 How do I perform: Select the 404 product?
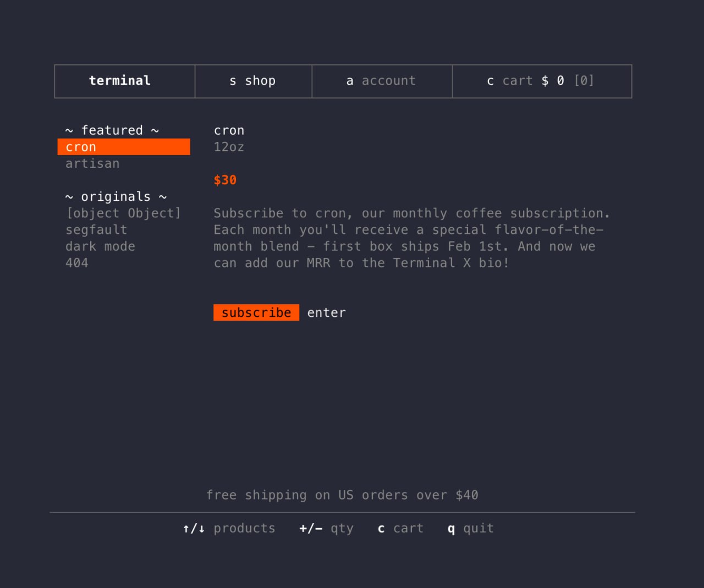pos(76,262)
